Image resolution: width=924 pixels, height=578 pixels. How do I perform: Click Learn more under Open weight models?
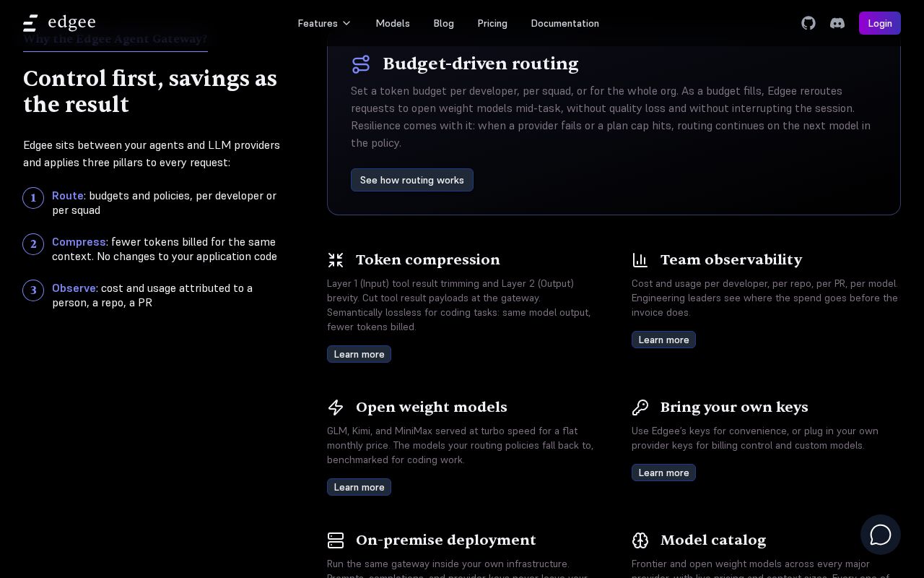(359, 487)
